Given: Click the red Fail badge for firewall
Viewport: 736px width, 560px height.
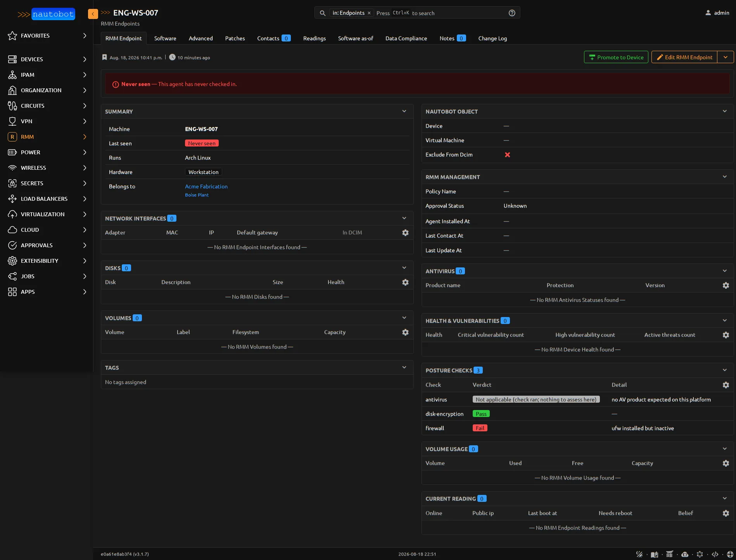Looking at the screenshot, I should pos(480,428).
